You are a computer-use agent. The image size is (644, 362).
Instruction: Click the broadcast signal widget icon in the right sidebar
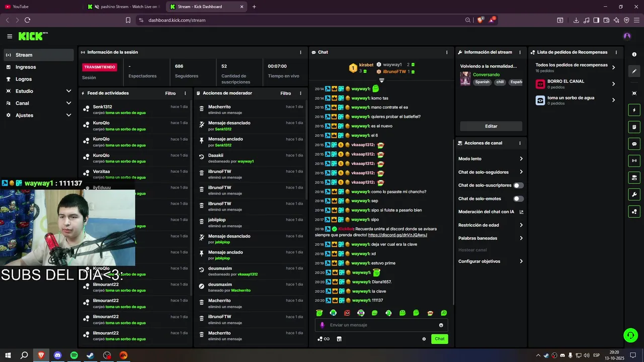[634, 161]
